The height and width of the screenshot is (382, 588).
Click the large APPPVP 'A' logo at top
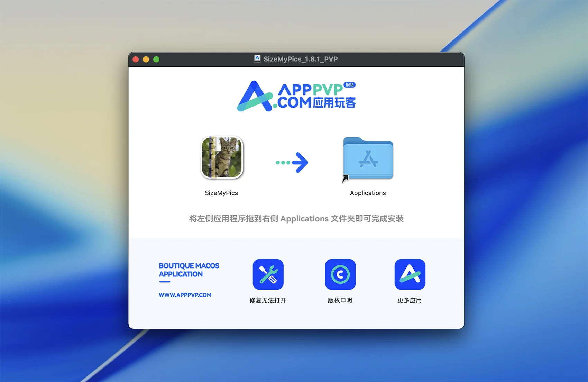[x=255, y=97]
